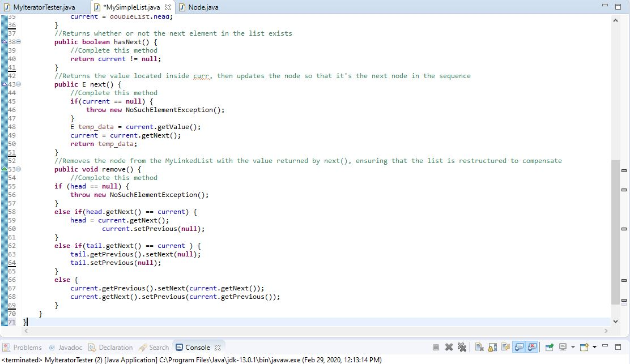630x364 pixels.
Task: Click the 'return temp_data;' statement
Action: click(x=104, y=144)
